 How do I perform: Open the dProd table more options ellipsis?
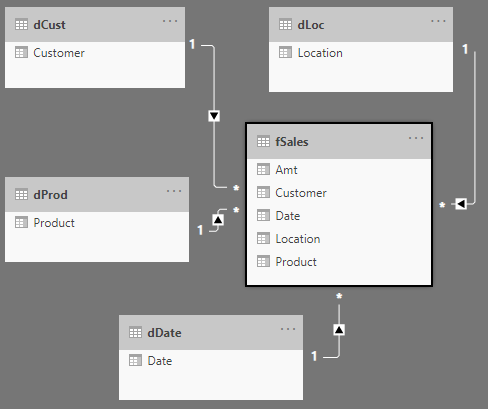(x=174, y=191)
